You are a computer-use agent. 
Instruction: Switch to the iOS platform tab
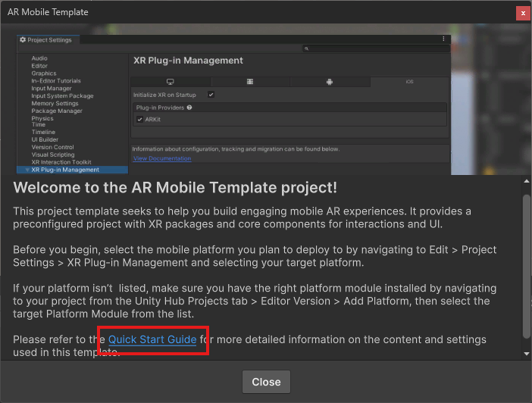point(409,82)
